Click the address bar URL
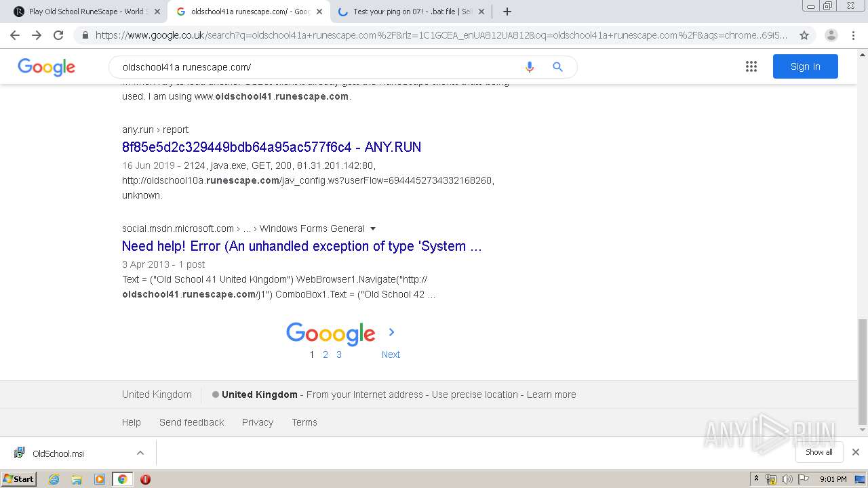868x488 pixels. pyautogui.click(x=441, y=35)
